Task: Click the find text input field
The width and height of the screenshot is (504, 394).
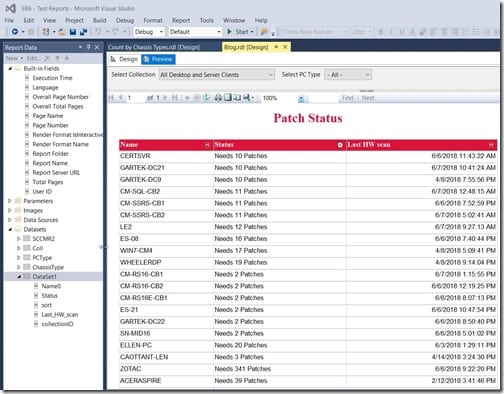Action: [x=322, y=98]
